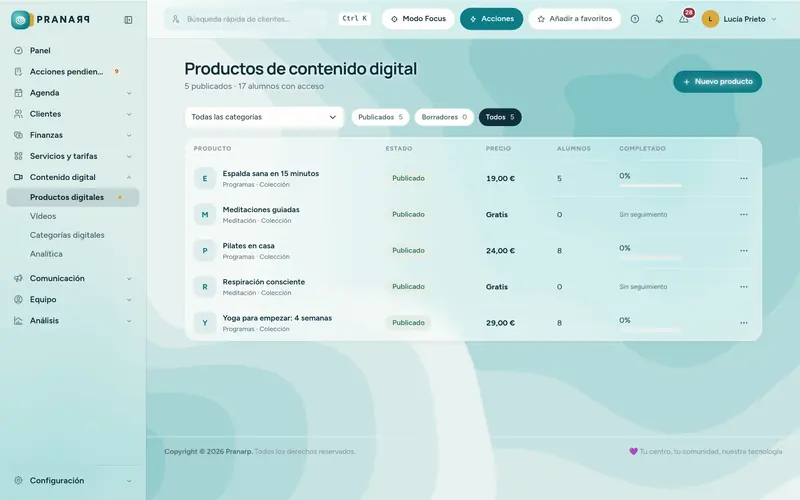
Task: Click the Agenda calendar icon
Action: click(18, 93)
